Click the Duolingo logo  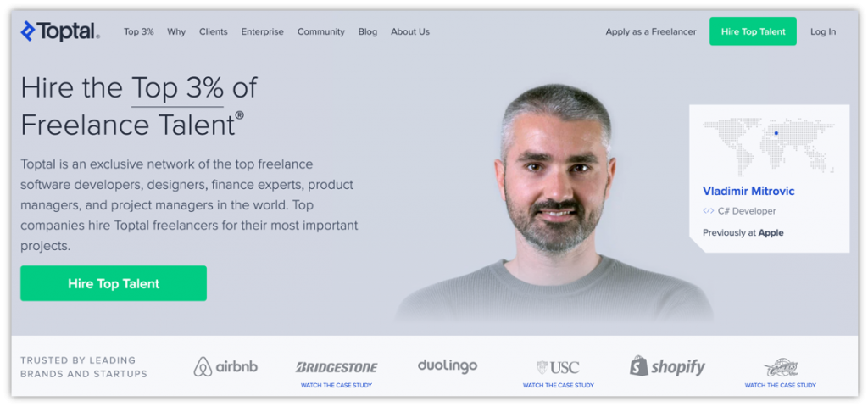pyautogui.click(x=448, y=365)
